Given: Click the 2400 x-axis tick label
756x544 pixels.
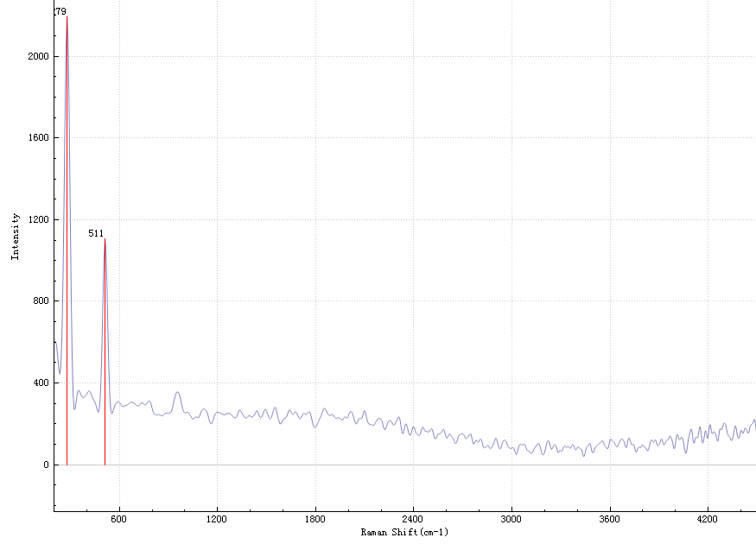Looking at the screenshot, I should tap(413, 519).
